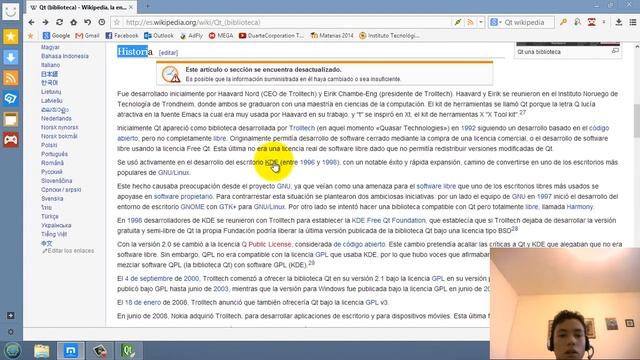Click the golden key password icon
This screenshot has height=360, width=640.
point(564,22)
